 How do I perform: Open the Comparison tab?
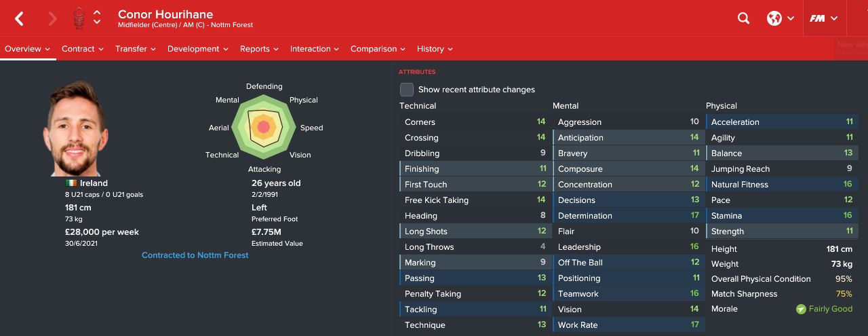[x=378, y=49]
